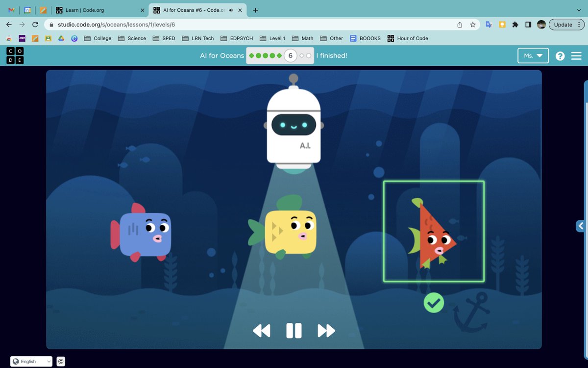Expand the Ms. user account dropdown

click(x=533, y=55)
